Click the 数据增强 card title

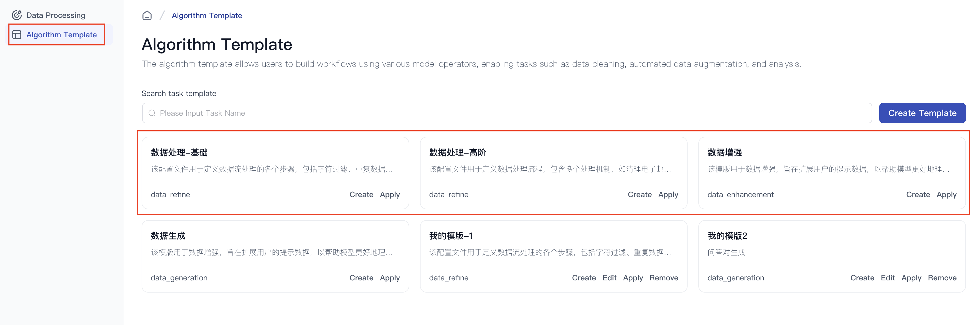(724, 152)
